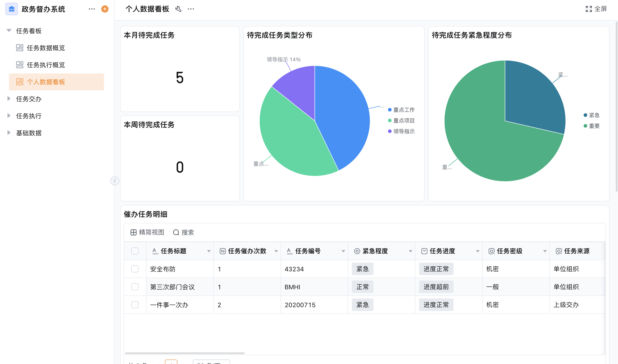
Task: Open the 任务密级 column dropdown arrow
Action: pos(545,251)
